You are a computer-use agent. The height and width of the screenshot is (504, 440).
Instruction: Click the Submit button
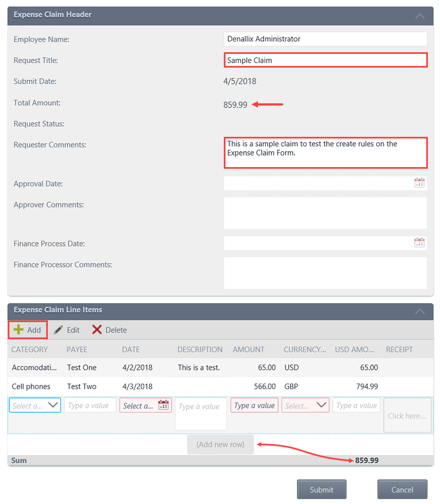[322, 489]
